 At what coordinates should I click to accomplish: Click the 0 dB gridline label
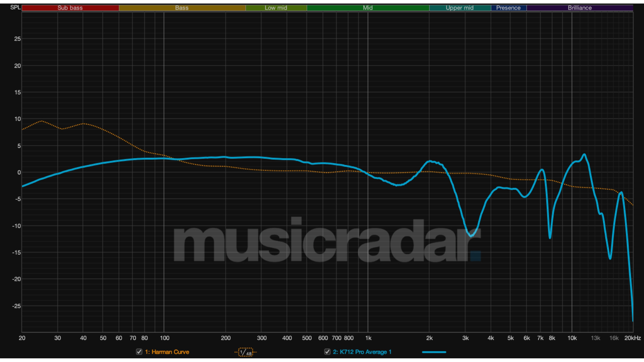click(19, 172)
